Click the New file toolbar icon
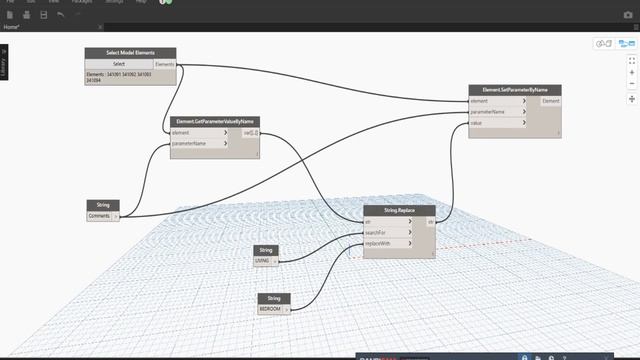 [10, 15]
